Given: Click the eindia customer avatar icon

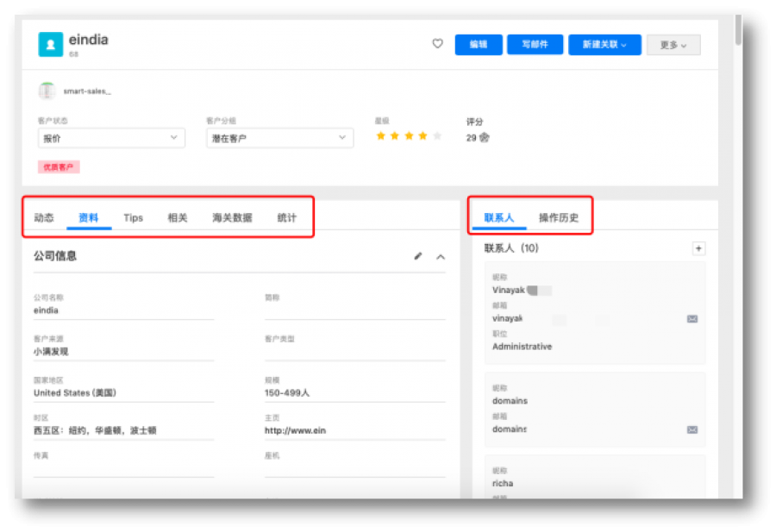Looking at the screenshot, I should (51, 45).
